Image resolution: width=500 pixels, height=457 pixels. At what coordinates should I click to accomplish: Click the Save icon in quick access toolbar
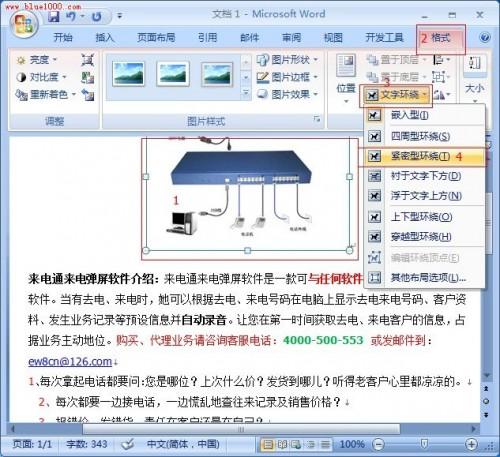point(54,16)
